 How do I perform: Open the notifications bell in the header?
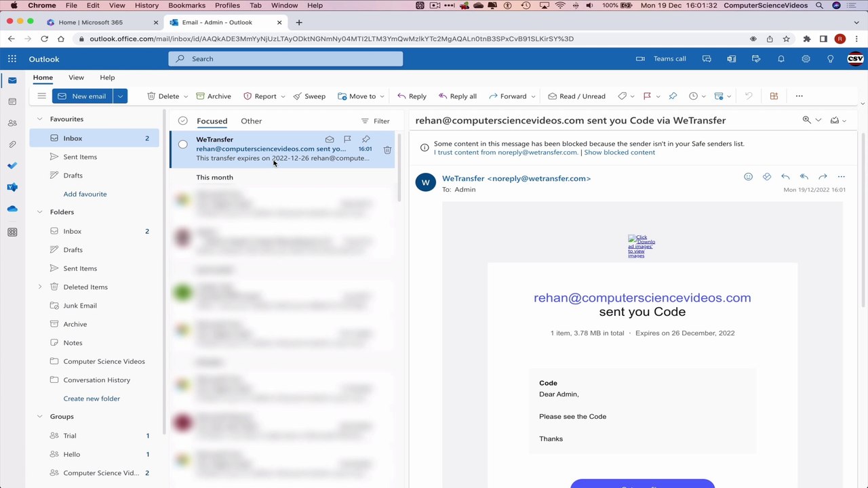click(x=781, y=59)
